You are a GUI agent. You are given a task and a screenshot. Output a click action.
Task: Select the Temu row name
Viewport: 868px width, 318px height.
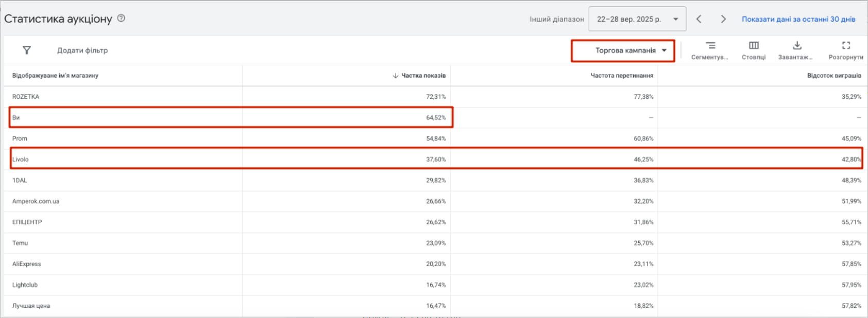(20, 243)
